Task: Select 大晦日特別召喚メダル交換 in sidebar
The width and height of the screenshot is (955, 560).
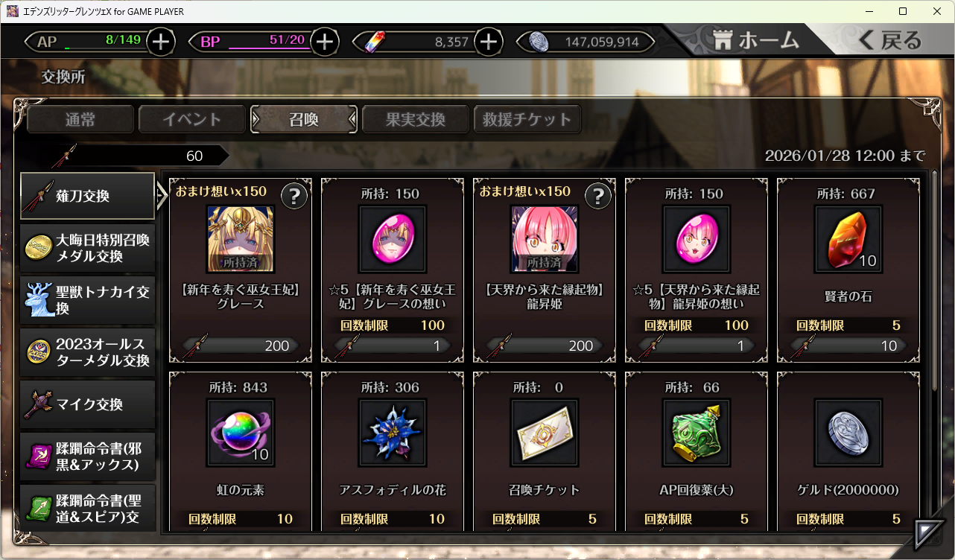Action: coord(88,248)
